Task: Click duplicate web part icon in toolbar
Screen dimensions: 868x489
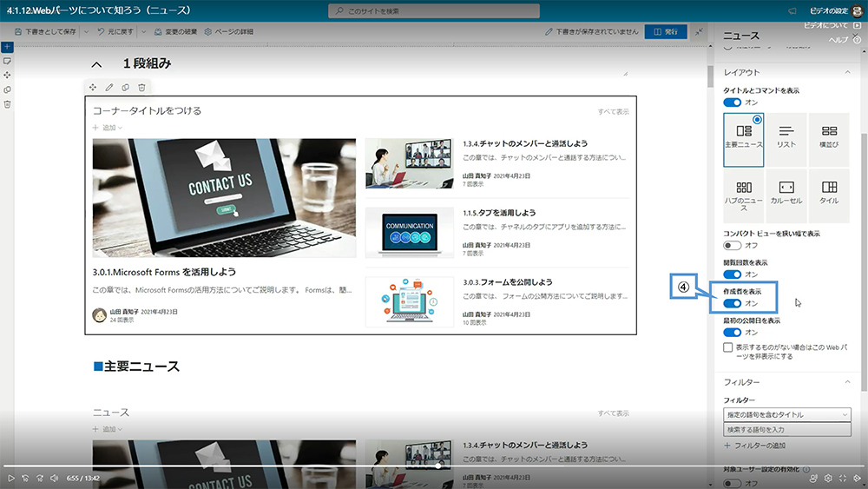Action: [126, 88]
